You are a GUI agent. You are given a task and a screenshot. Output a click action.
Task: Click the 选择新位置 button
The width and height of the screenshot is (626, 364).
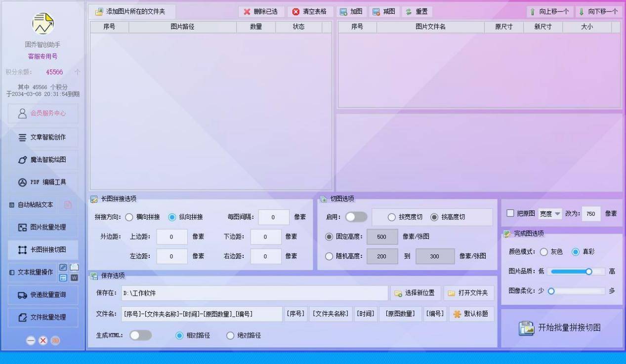[415, 293]
